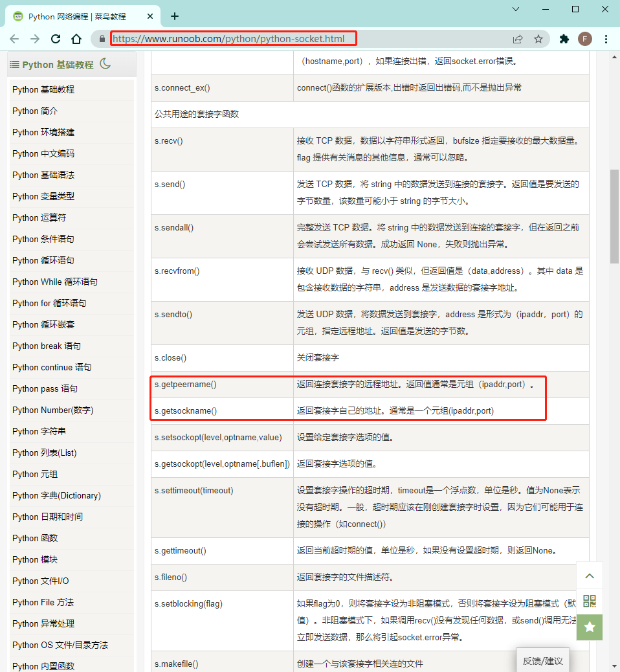The image size is (620, 672).
Task: Toggle night mode with the moon icon
Action: (105, 64)
